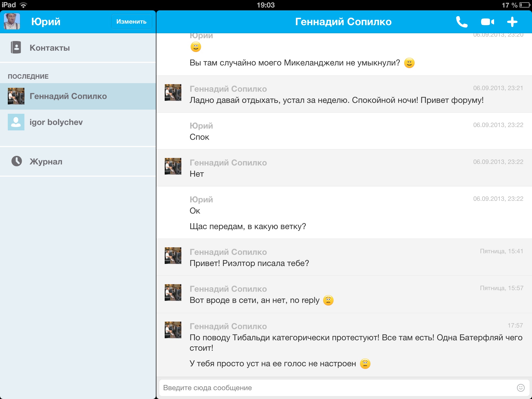
Task: Tap igor bolychev's default avatar icon
Action: (16, 122)
